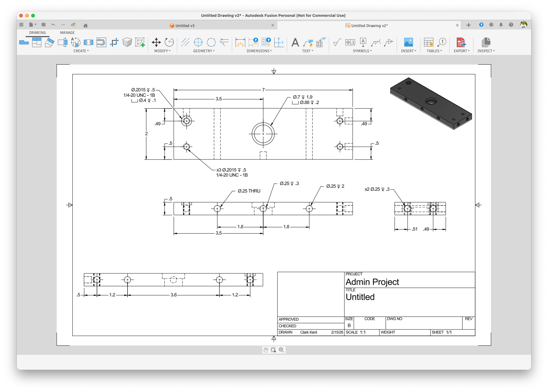Switch to the MANAGE tab
This screenshot has height=392, width=548.
67,33
